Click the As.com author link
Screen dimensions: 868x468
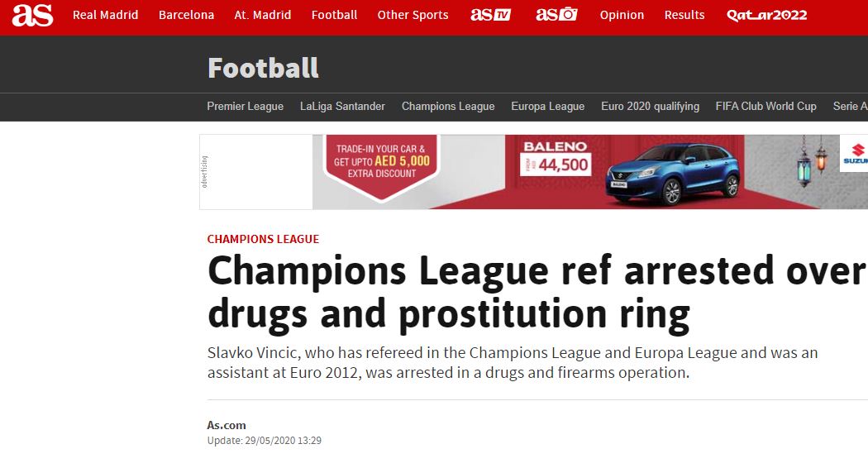click(227, 425)
